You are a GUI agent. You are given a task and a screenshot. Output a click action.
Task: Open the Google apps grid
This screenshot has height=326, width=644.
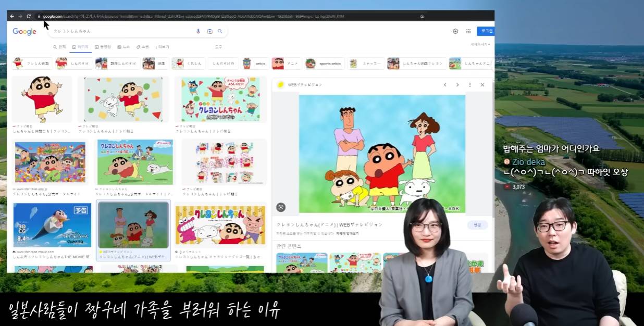468,31
